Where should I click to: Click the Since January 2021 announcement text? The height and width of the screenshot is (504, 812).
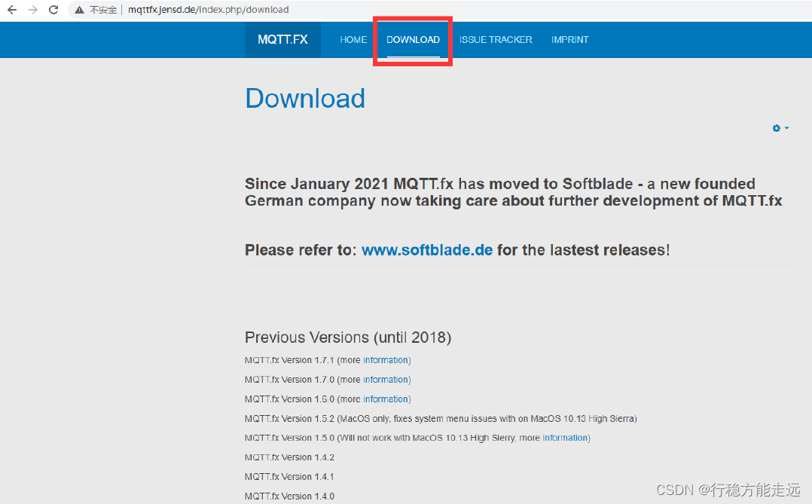(513, 192)
